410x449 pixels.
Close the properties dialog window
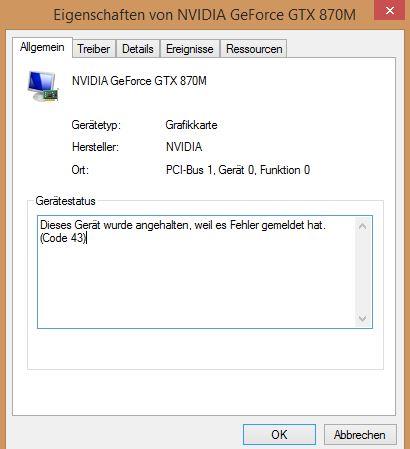click(x=389, y=10)
